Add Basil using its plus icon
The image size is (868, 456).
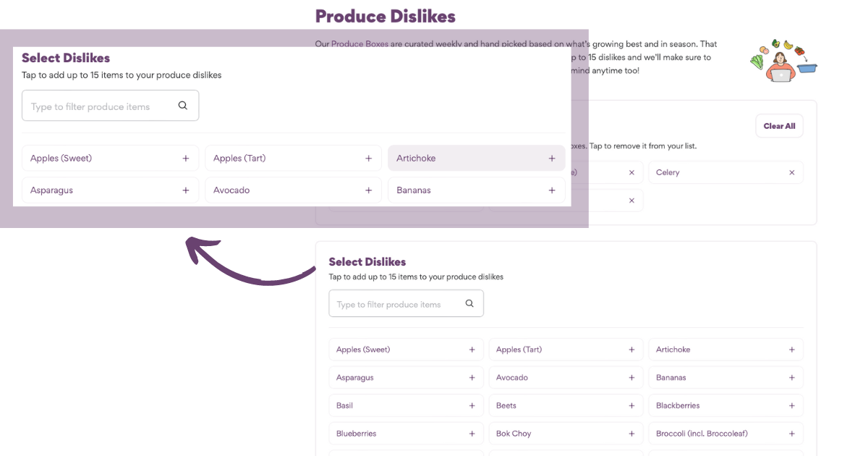coord(472,406)
